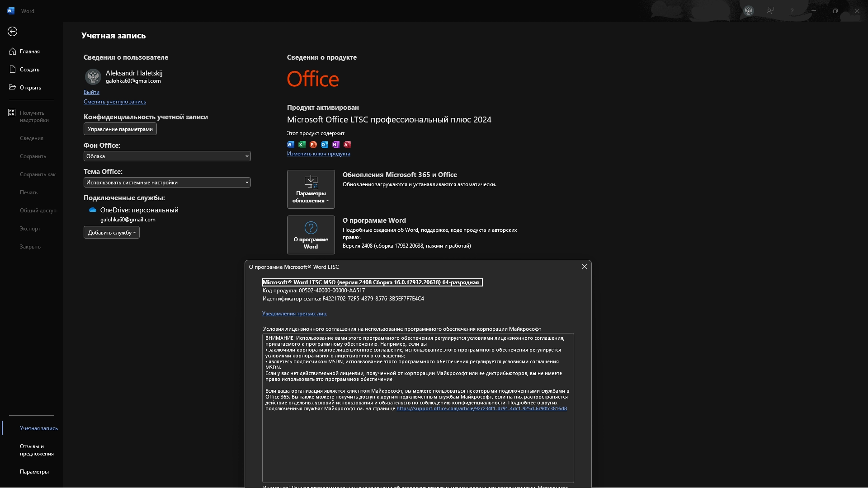Open the 'Добавить службу' dropdown
Screen dimensions: 868x488
tap(111, 232)
